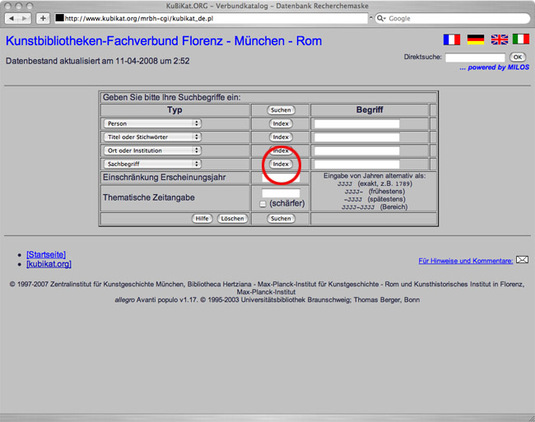This screenshot has width=535, height=422.
Task: Switch to the Italian flag language
Action: click(x=521, y=39)
